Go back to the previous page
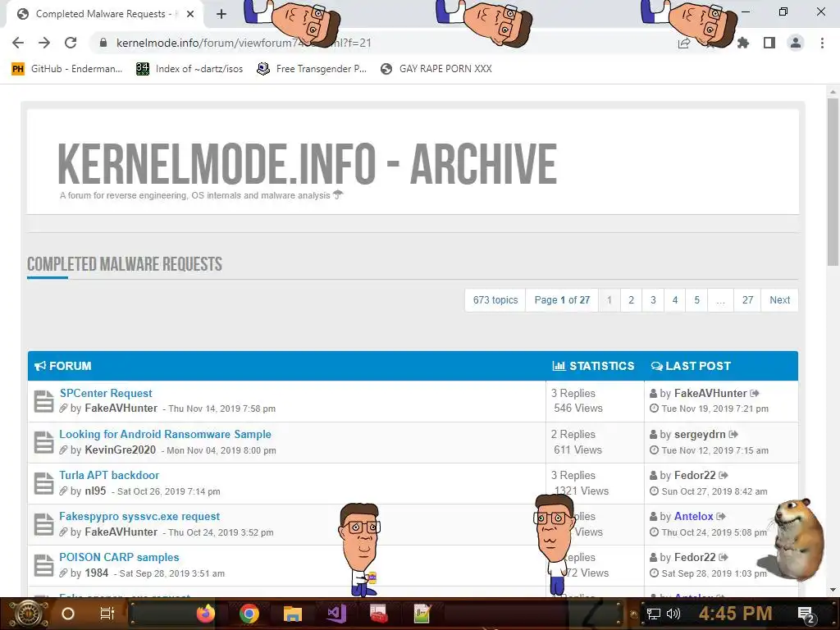The image size is (840, 630). 18,43
